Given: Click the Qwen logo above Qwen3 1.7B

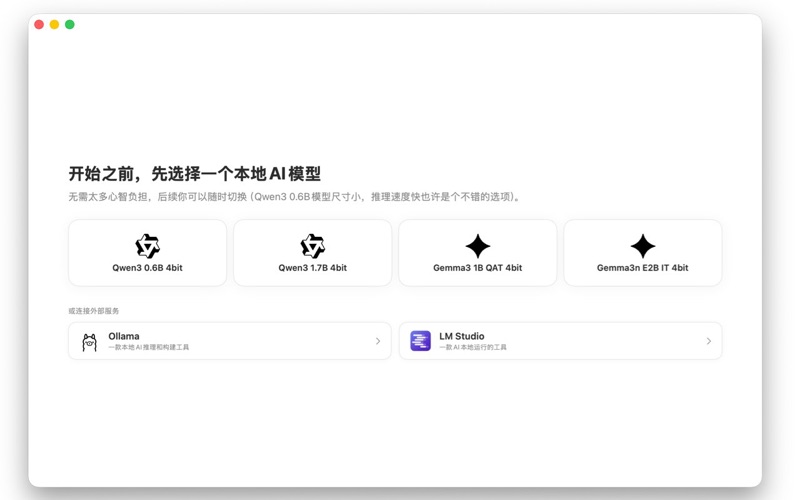Looking at the screenshot, I should click(312, 246).
